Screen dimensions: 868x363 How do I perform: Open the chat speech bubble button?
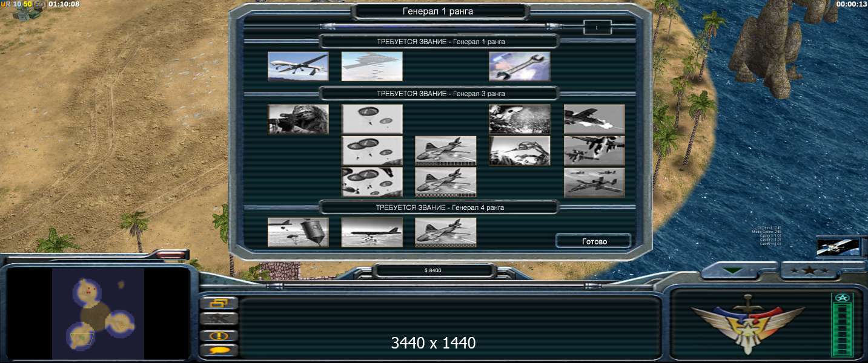point(219,350)
